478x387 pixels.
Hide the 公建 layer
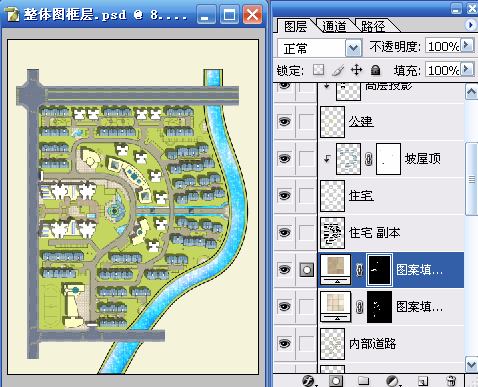coord(284,122)
